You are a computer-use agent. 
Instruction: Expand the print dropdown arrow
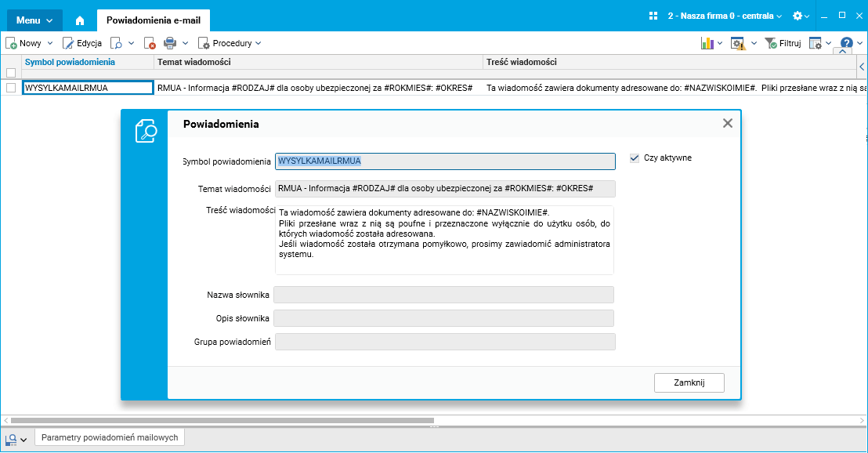[186, 43]
